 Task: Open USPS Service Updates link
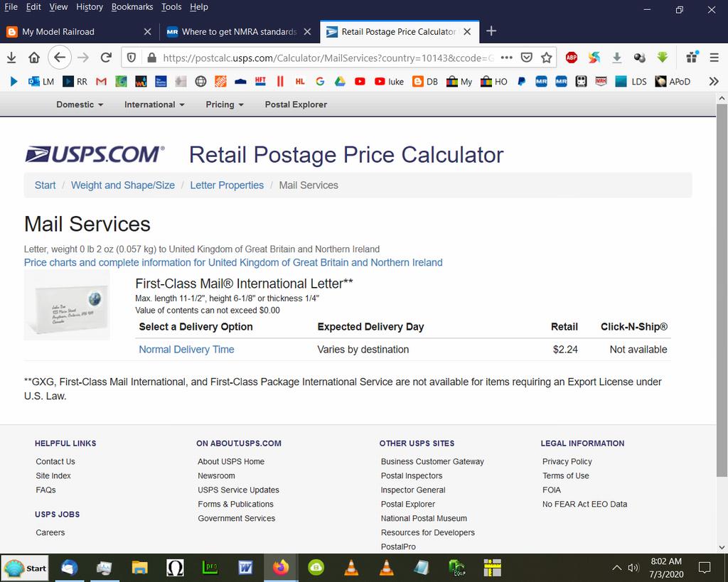coord(239,490)
